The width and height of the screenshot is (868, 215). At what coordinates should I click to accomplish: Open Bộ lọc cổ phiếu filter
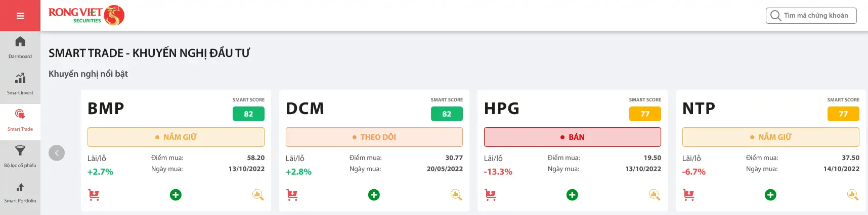click(20, 156)
